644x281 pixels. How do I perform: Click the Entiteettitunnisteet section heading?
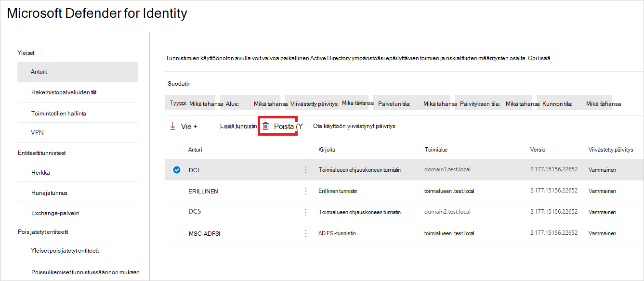[x=41, y=153]
